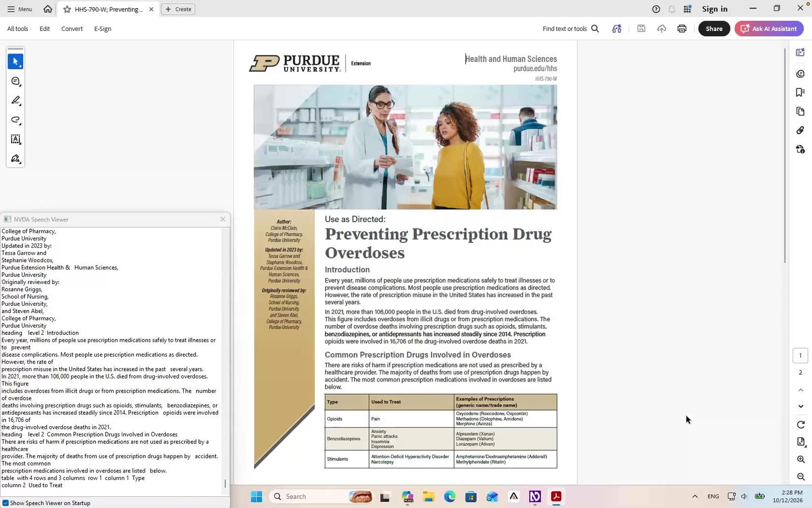812x508 pixels.
Task: Open the add comment tool
Action: coord(15,81)
